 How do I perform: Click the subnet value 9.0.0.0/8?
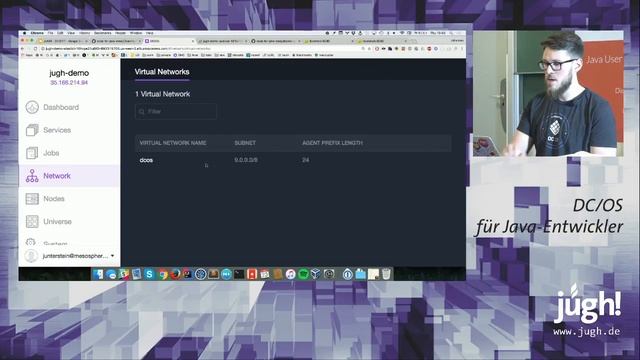click(246, 160)
